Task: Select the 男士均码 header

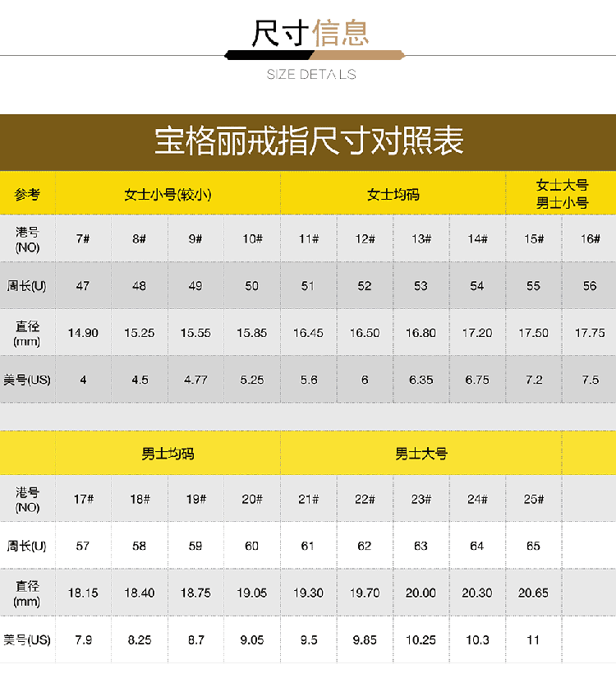Action: click(168, 454)
